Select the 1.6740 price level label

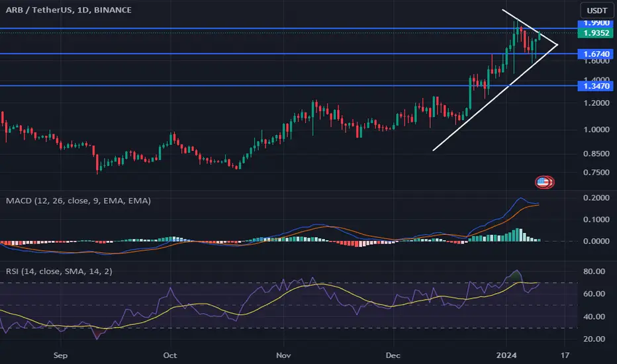click(595, 54)
